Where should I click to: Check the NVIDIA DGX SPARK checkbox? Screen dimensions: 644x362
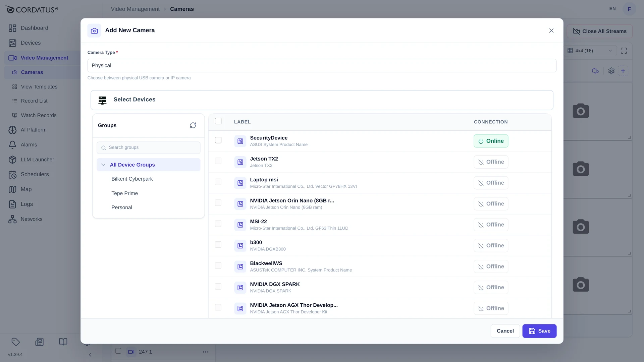click(218, 287)
